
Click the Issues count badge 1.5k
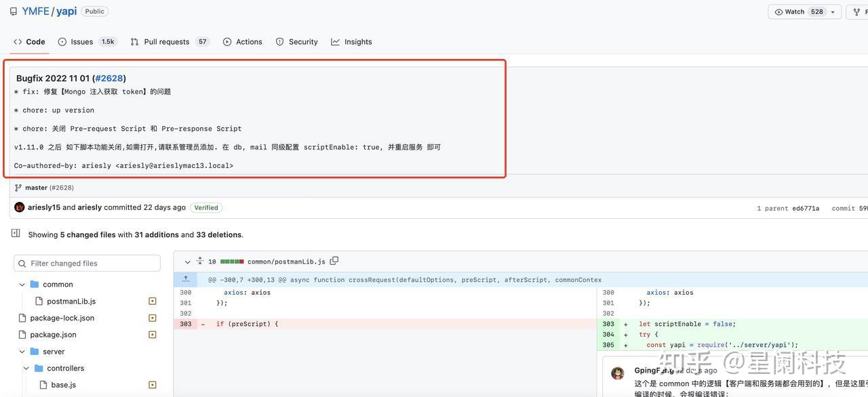pos(108,42)
